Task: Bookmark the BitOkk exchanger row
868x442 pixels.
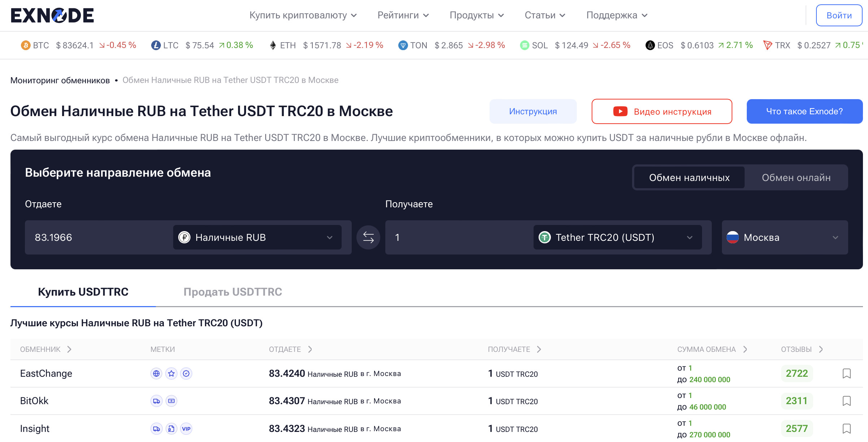Action: pos(846,401)
